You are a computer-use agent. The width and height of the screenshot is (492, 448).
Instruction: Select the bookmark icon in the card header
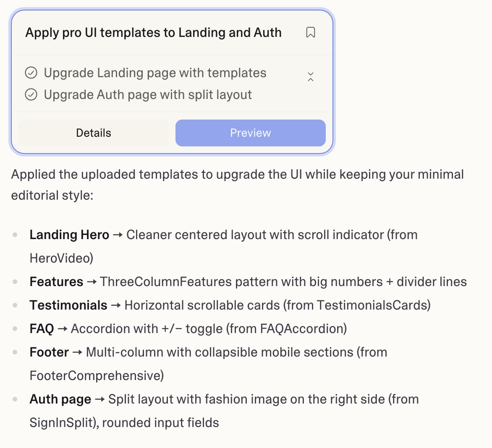[311, 32]
